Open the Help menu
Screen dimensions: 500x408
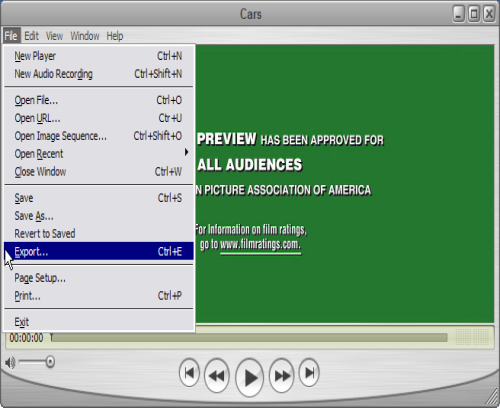tap(115, 36)
